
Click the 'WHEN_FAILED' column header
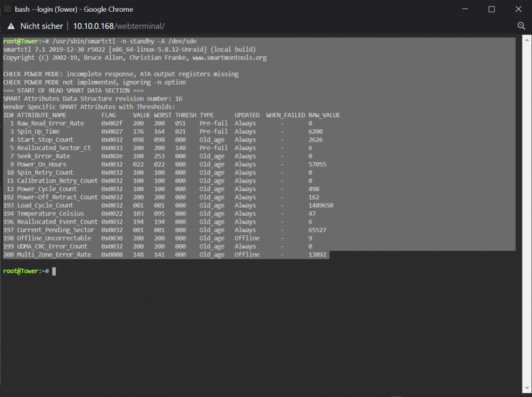point(285,115)
